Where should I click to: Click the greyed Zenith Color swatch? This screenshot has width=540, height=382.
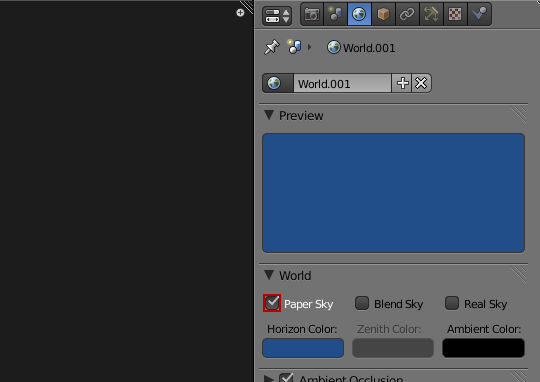(x=393, y=348)
